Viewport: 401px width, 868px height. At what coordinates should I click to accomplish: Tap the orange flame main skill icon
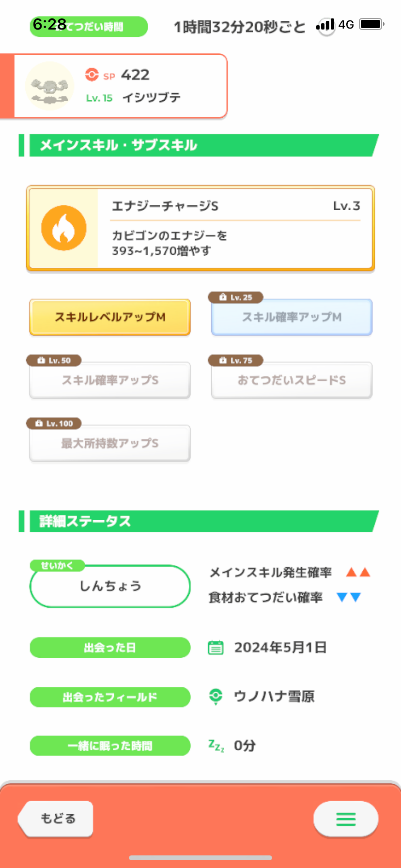tap(63, 228)
